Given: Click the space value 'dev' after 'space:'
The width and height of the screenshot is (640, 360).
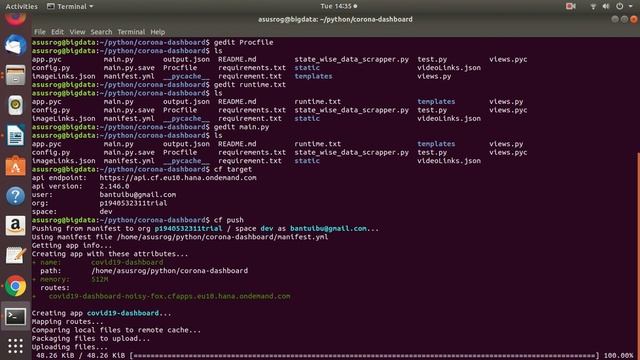Looking at the screenshot, I should click(x=106, y=211).
